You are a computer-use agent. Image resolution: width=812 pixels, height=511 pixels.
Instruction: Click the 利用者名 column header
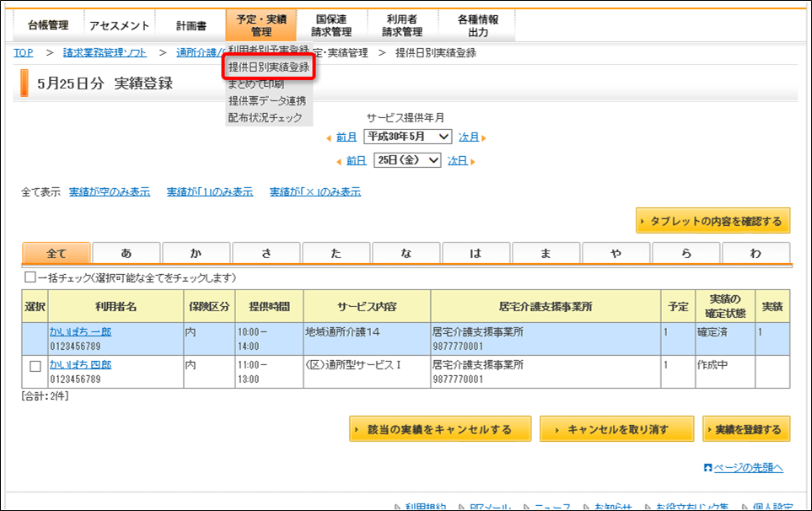116,306
